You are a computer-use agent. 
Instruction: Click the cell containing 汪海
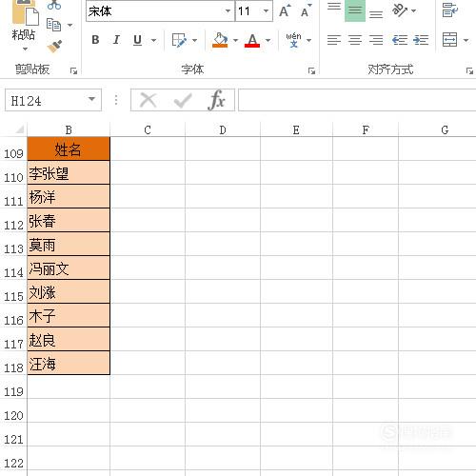[x=69, y=363]
